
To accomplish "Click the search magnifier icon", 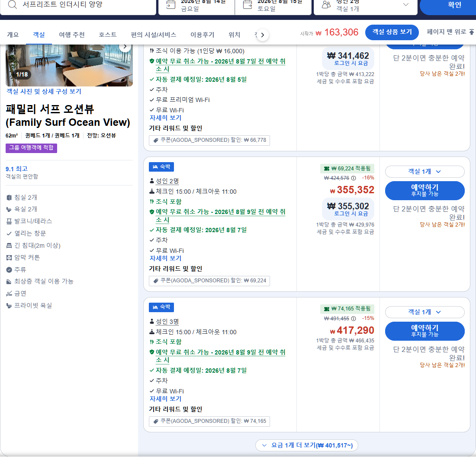I will pos(12,5).
